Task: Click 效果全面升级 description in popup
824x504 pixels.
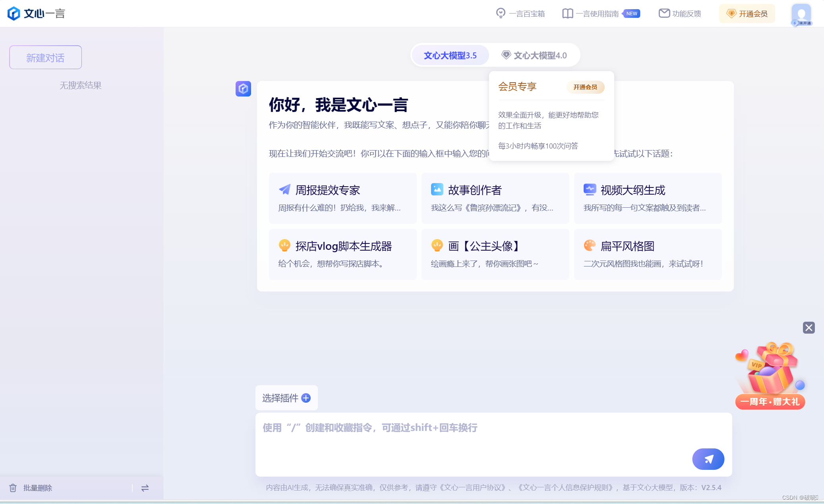Action: click(x=548, y=120)
